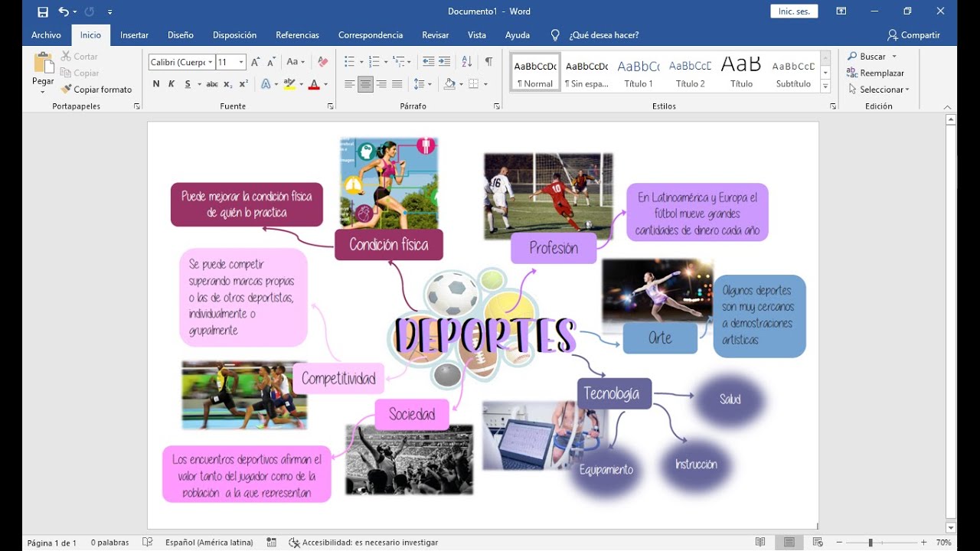Image resolution: width=980 pixels, height=551 pixels.
Task: Expand the styles gallery more arrow
Action: 825,86
